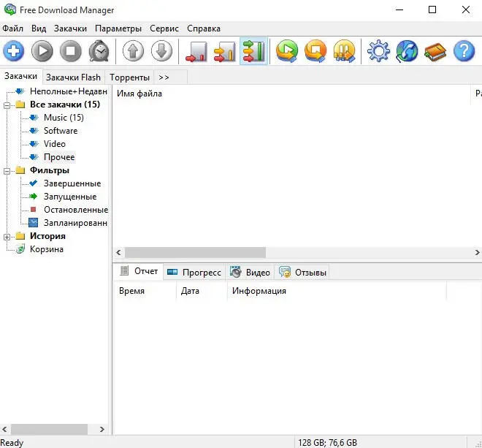Select the Фильтры folder
Image resolution: width=482 pixels, height=448 pixels.
coord(50,170)
